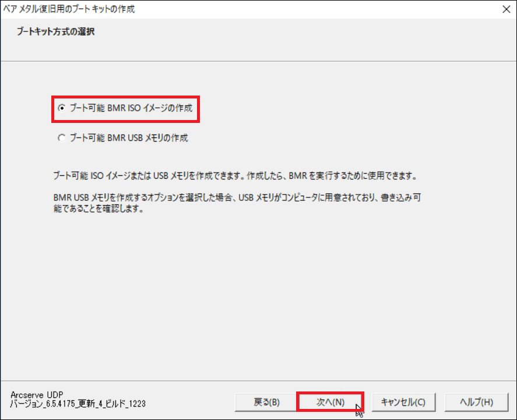
Task: Click the 次へ(N) button
Action: click(x=330, y=402)
